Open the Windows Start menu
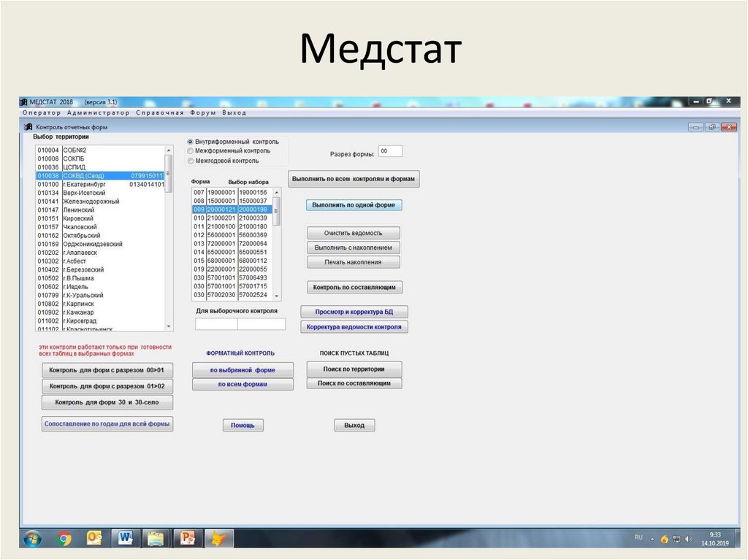The height and width of the screenshot is (560, 748). (32, 539)
